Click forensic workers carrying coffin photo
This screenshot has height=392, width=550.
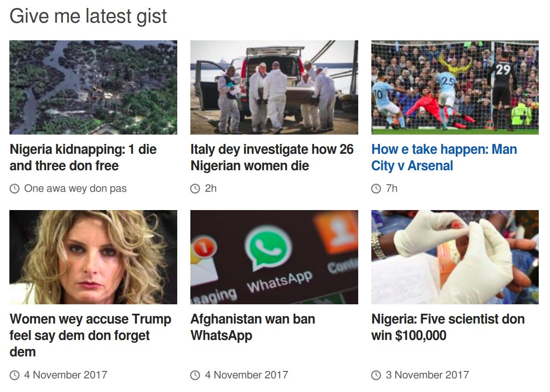point(274,87)
